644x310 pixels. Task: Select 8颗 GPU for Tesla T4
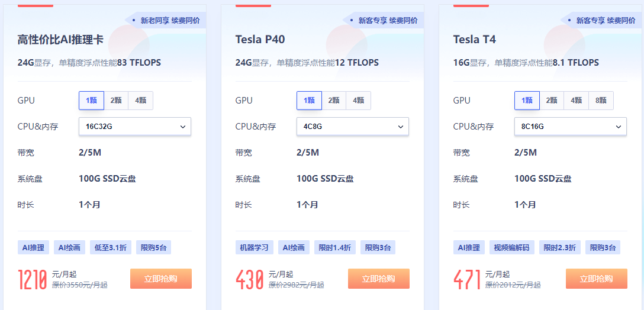coord(600,101)
